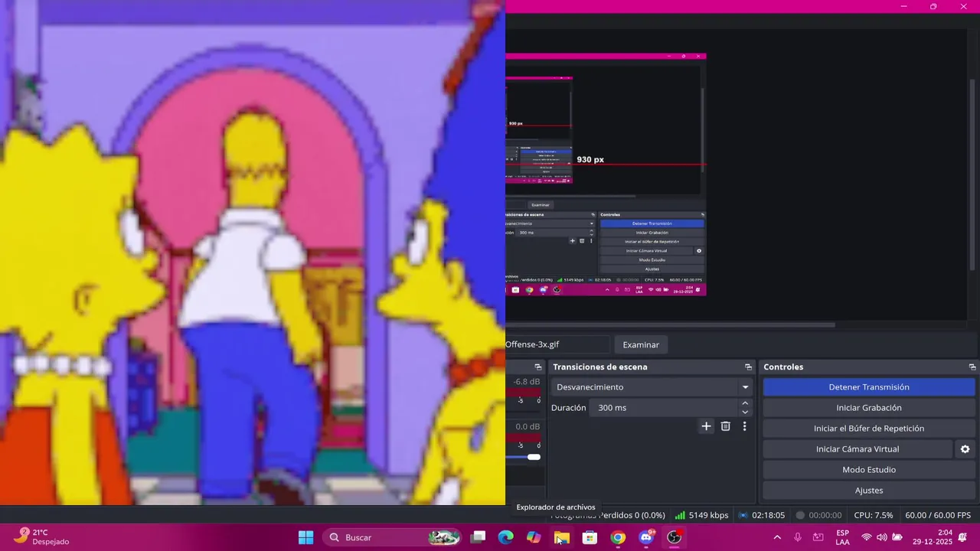
Task: Open network settings from the Wi-Fi tray icon
Action: tap(867, 537)
